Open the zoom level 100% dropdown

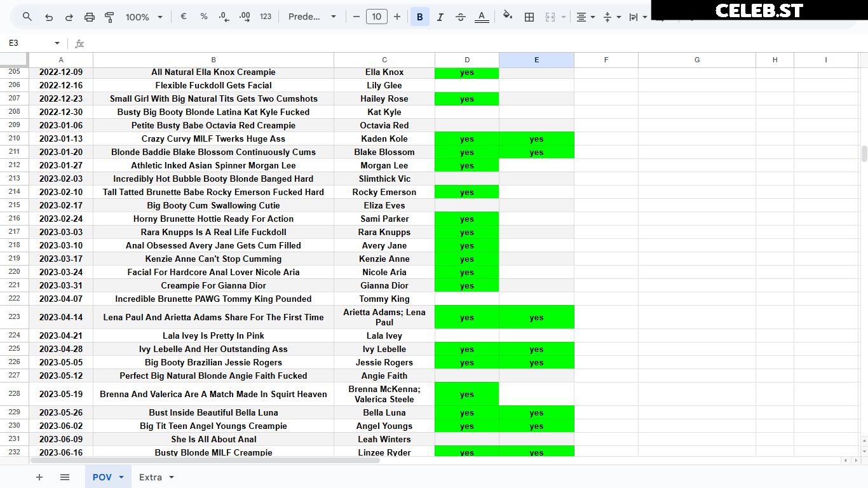[x=144, y=17]
